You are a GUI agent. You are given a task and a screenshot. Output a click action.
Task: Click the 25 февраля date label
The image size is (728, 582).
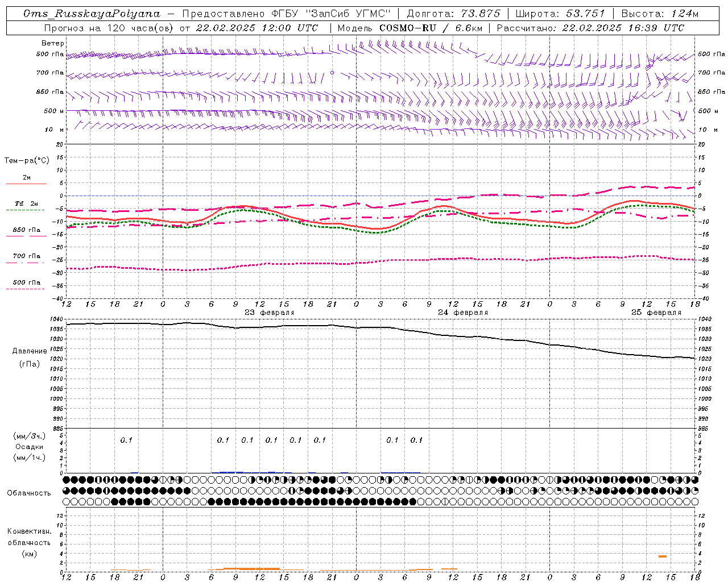click(x=656, y=313)
